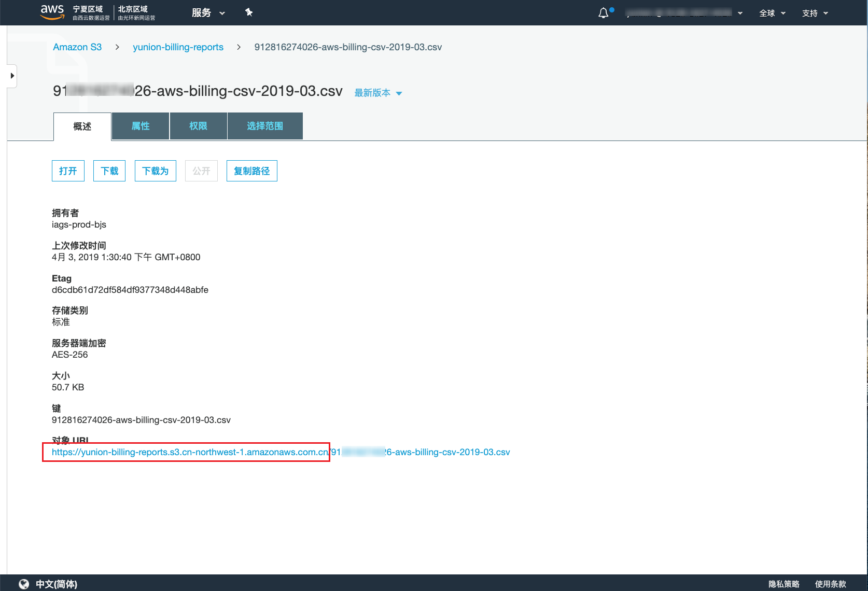The image size is (868, 591).
Task: Click the pin shortcut icon
Action: click(249, 12)
